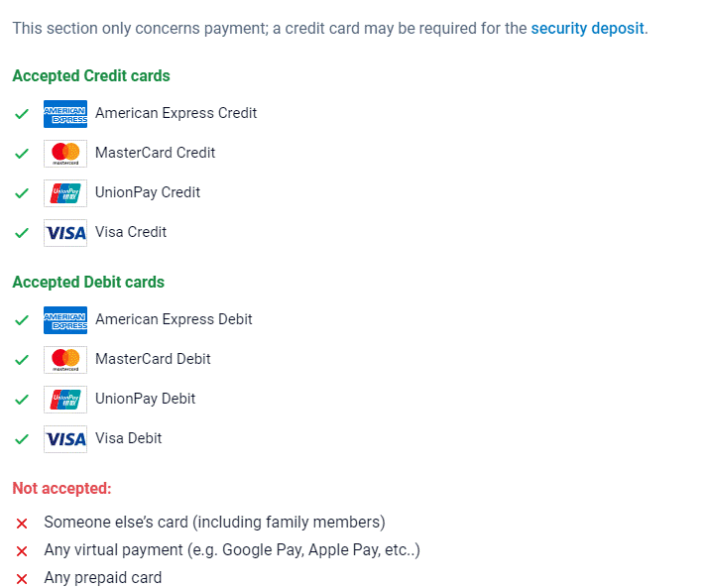Click the Accepted Debit cards heading
The width and height of the screenshot is (708, 588).
(88, 283)
